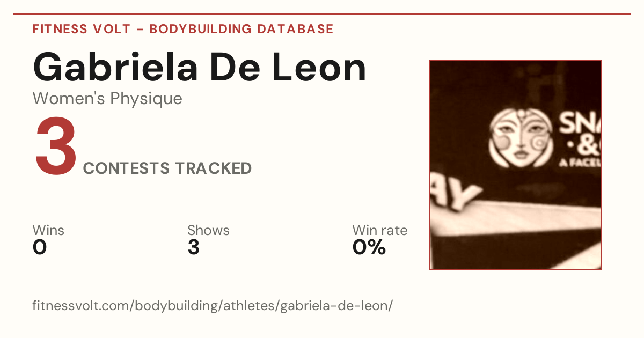Click the face logo in photo
The image size is (644, 338).
tap(519, 138)
